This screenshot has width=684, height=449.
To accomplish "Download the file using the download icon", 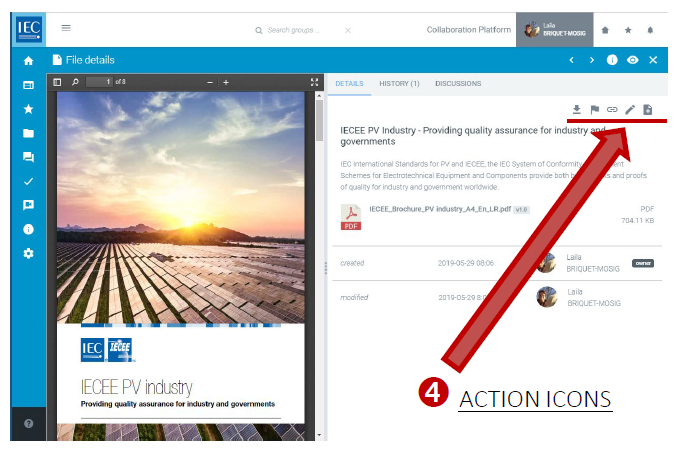I will point(576,109).
